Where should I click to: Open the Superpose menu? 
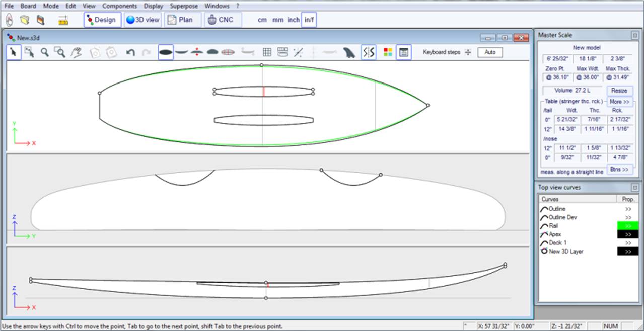[184, 6]
